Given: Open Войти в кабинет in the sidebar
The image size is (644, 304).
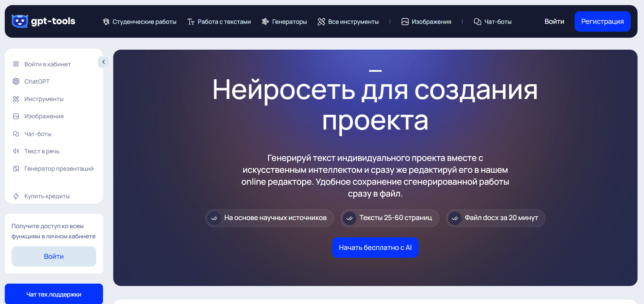Looking at the screenshot, I should (x=48, y=64).
